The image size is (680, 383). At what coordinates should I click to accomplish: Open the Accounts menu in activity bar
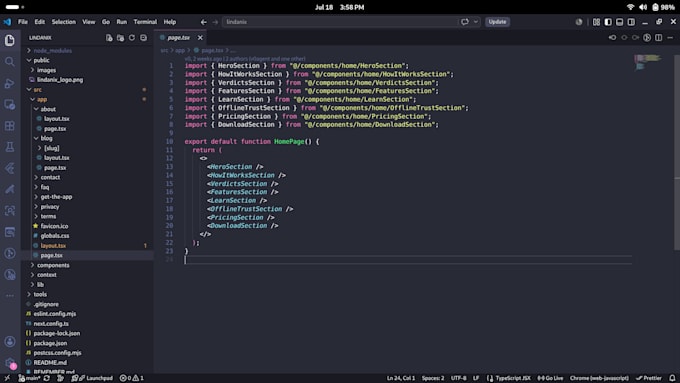click(10, 342)
